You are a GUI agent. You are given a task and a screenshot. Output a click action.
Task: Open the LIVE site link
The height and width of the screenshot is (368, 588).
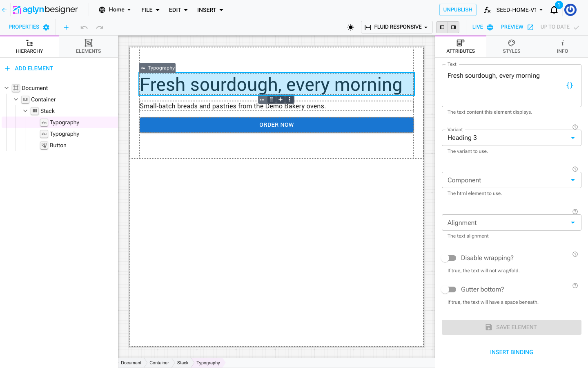(x=483, y=27)
